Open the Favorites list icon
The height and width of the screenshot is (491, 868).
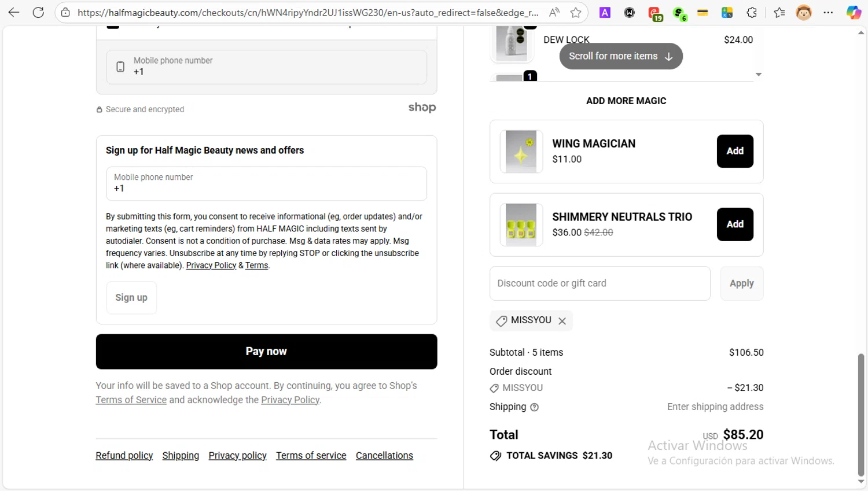pyautogui.click(x=779, y=12)
